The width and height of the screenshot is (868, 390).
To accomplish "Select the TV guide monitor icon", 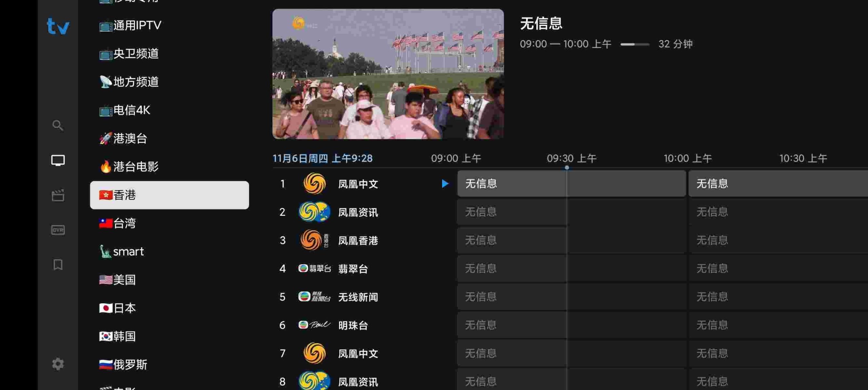I will pos(58,160).
